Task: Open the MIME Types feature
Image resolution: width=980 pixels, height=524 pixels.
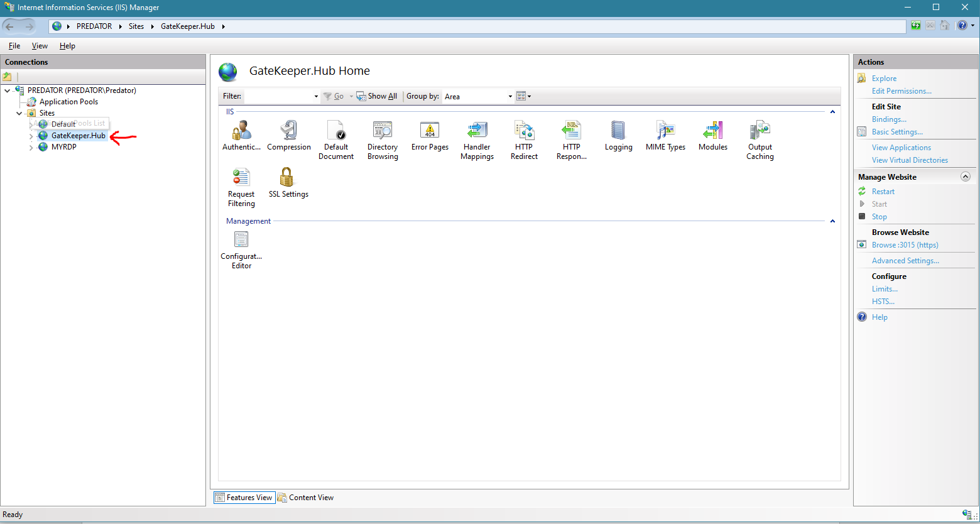Action: coord(665,131)
